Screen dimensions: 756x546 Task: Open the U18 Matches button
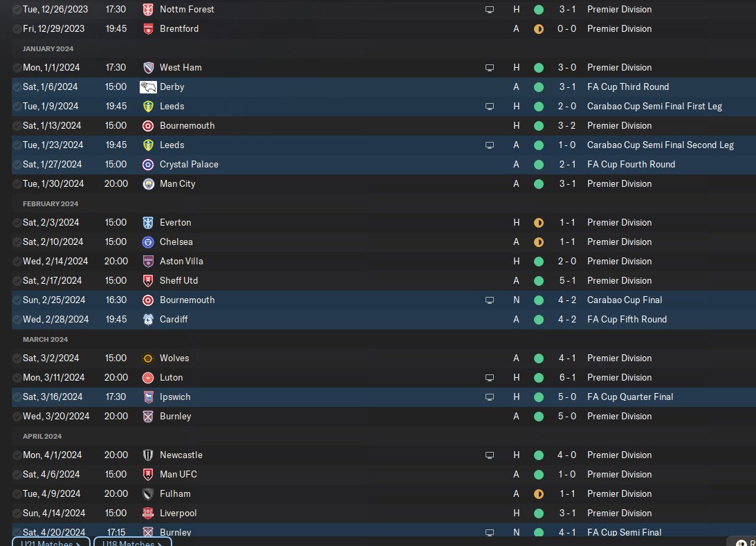click(133, 542)
